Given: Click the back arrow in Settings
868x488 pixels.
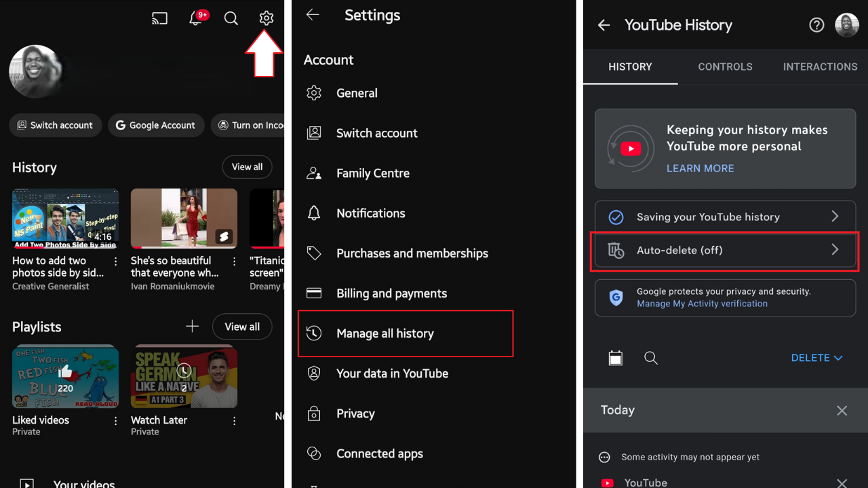Looking at the screenshot, I should coord(312,15).
